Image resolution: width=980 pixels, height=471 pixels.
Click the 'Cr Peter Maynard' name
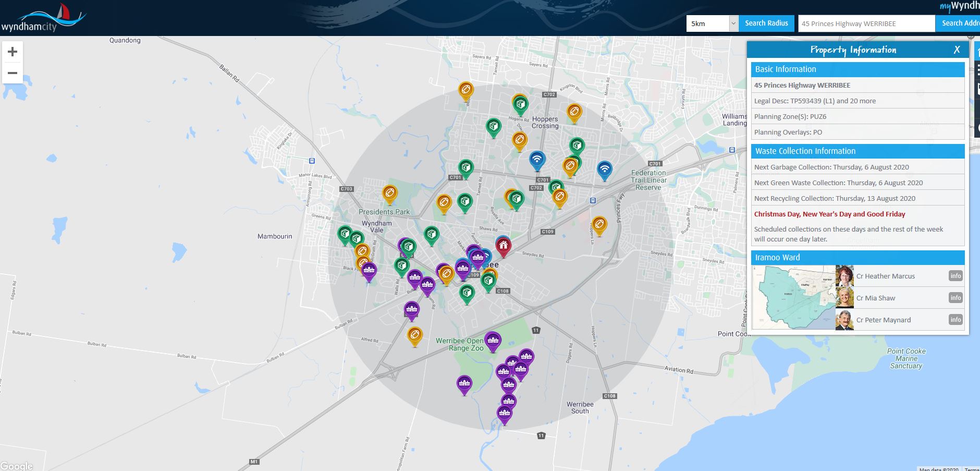[x=884, y=320]
